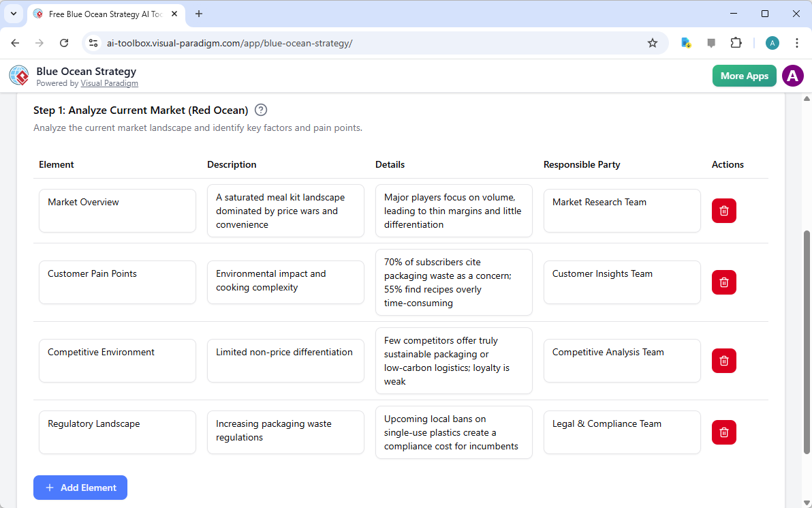This screenshot has height=508, width=812.
Task: Open the Chrome three-dot menu
Action: coord(797,42)
